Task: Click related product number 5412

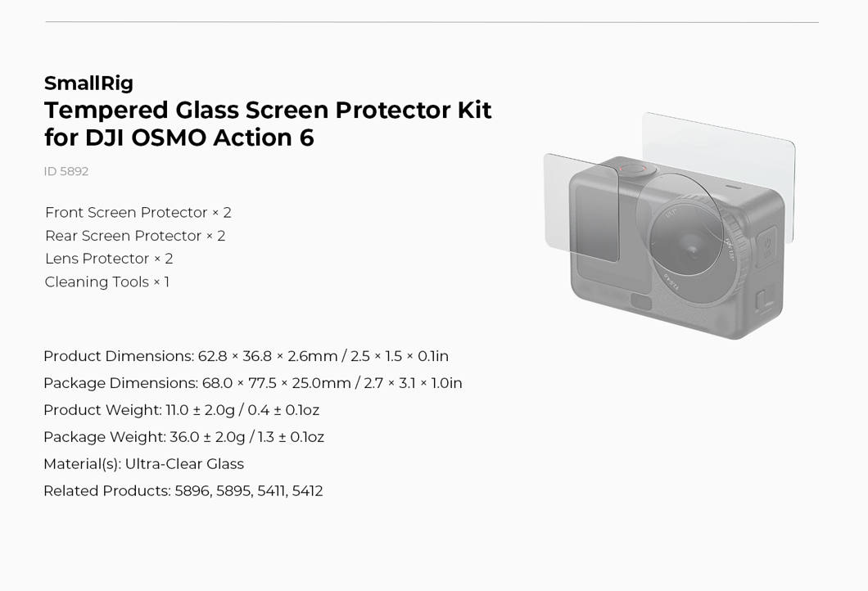Action: tap(308, 491)
